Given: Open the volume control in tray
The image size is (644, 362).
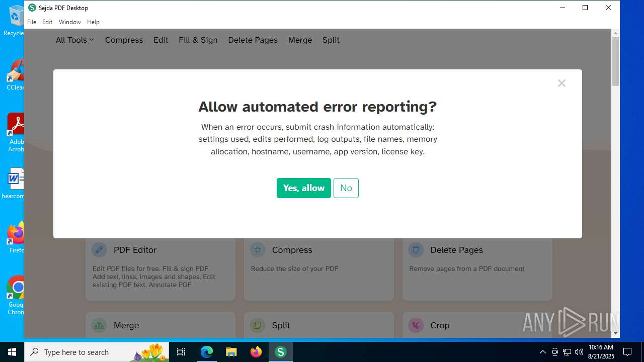Looking at the screenshot, I should (579, 352).
